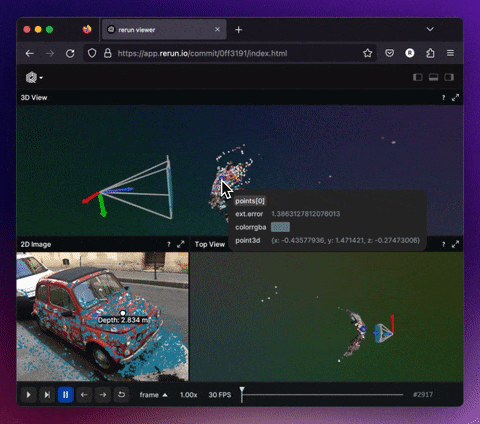The image size is (480, 424).
Task: Open the frame timeline dropdown
Action: [x=153, y=395]
